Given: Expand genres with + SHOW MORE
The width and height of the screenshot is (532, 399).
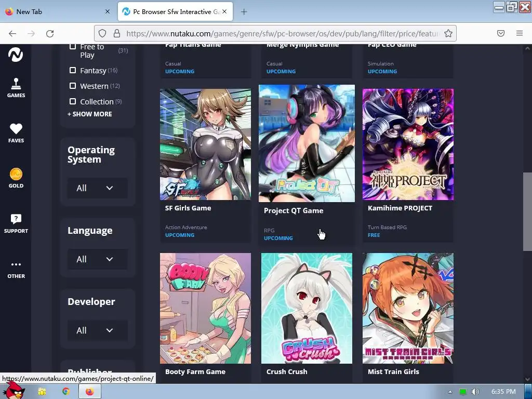Looking at the screenshot, I should [x=89, y=114].
